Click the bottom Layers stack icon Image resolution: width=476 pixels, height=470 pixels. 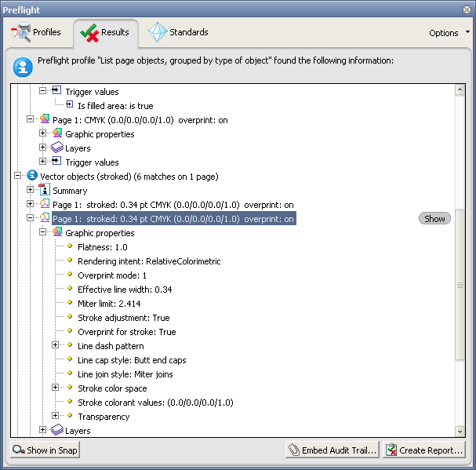pyautogui.click(x=57, y=430)
